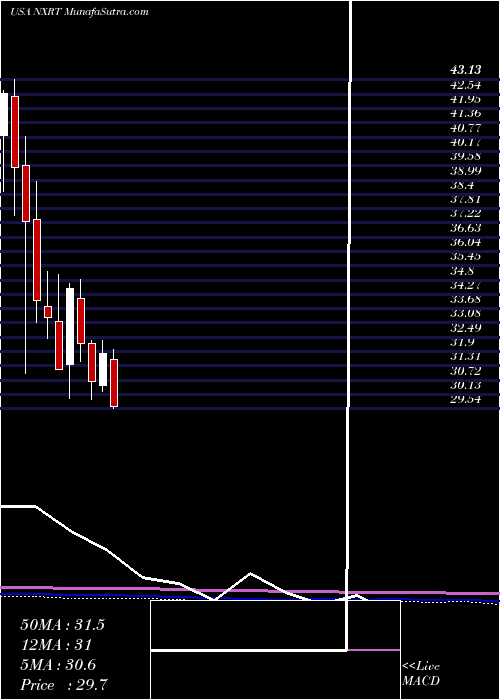Screen dimensions: 500x700
Task: Select the 39.58 price axis label
Action: tap(466, 157)
